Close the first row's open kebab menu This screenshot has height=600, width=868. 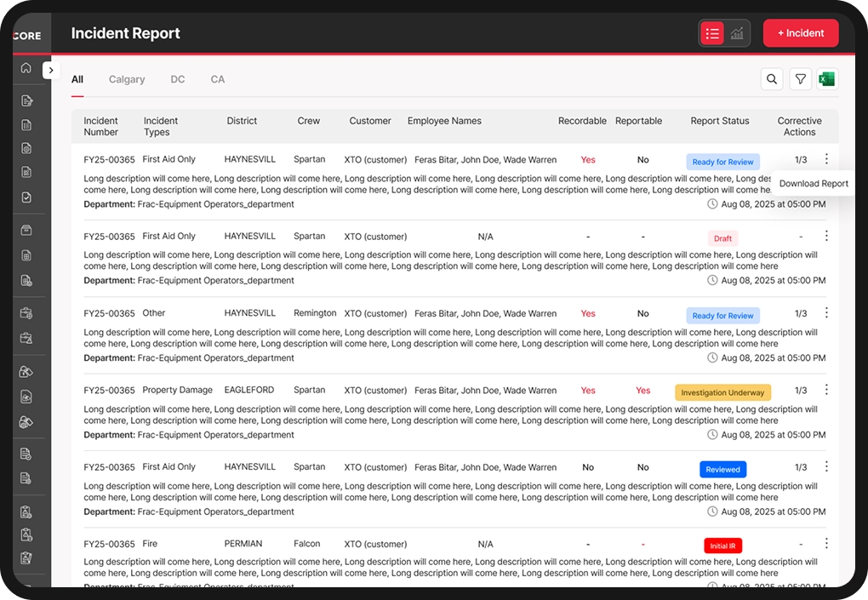(826, 159)
